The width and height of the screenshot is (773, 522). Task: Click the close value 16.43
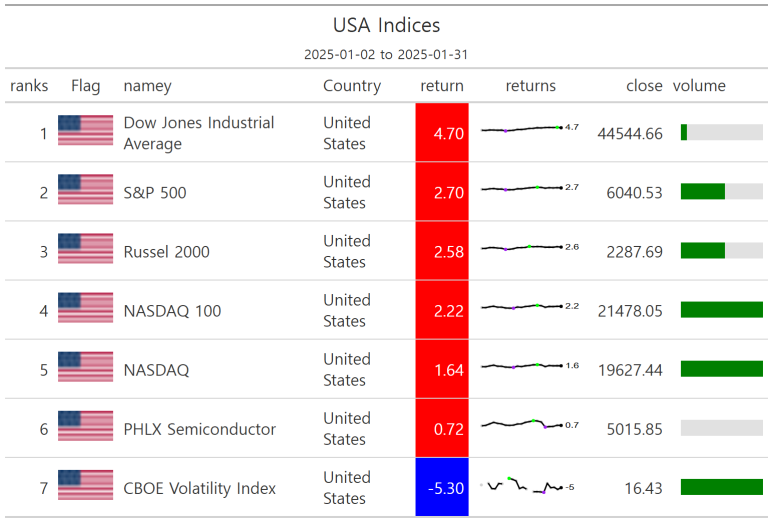coord(643,488)
